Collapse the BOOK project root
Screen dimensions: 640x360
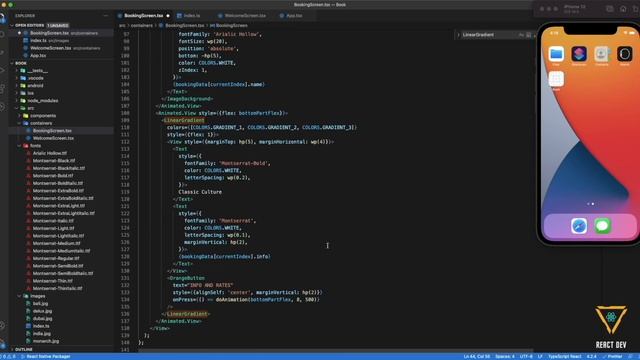coord(12,63)
